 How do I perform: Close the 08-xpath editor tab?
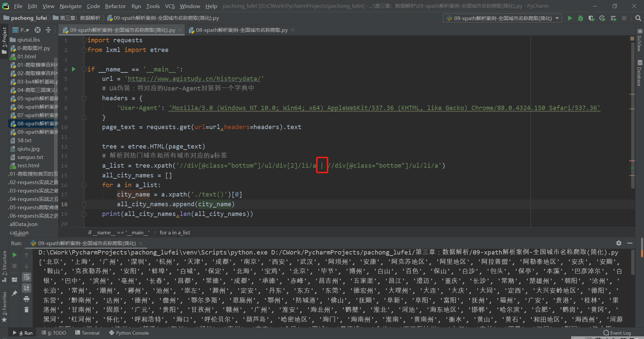point(292,30)
